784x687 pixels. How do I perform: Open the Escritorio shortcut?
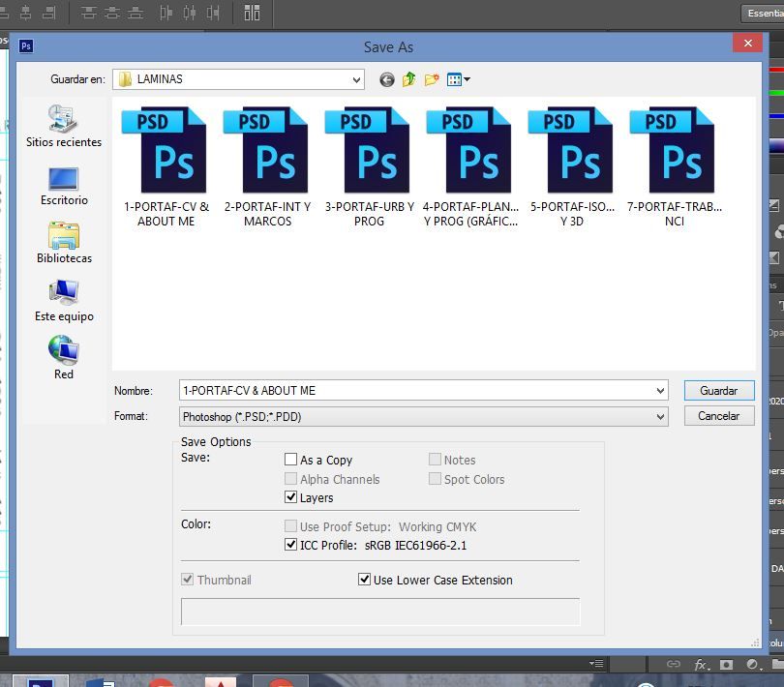point(64,187)
